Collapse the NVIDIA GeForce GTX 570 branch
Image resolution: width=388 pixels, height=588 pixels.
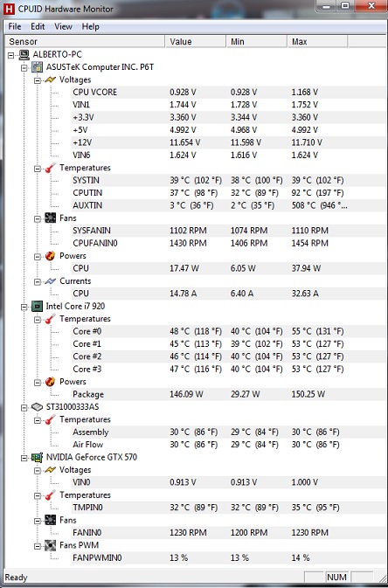[24, 458]
